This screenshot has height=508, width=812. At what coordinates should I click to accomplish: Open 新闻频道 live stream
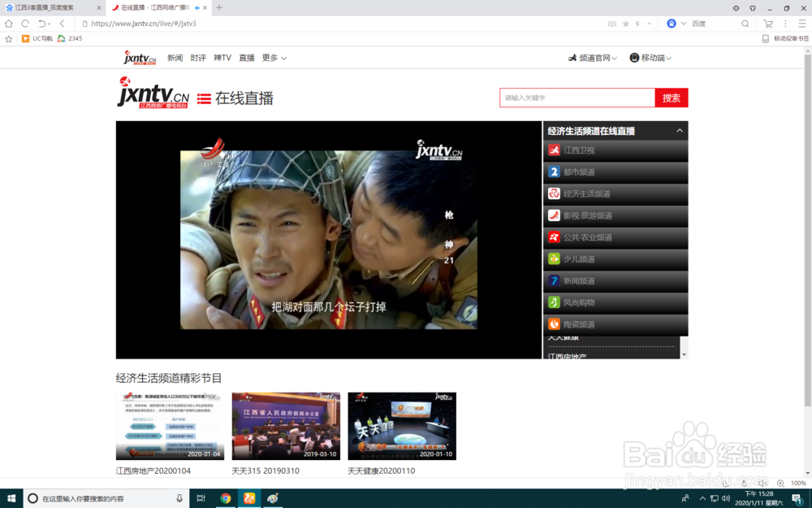coord(615,281)
